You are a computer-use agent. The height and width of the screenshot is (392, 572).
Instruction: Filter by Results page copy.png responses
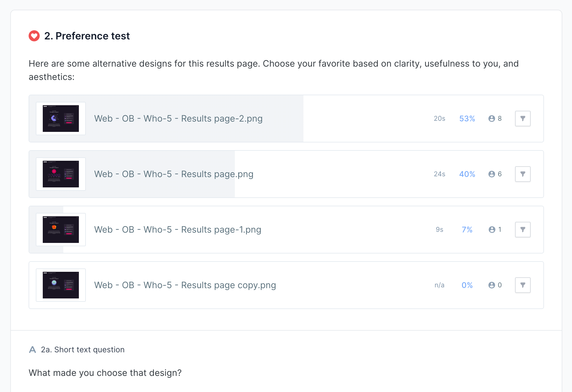pos(523,285)
